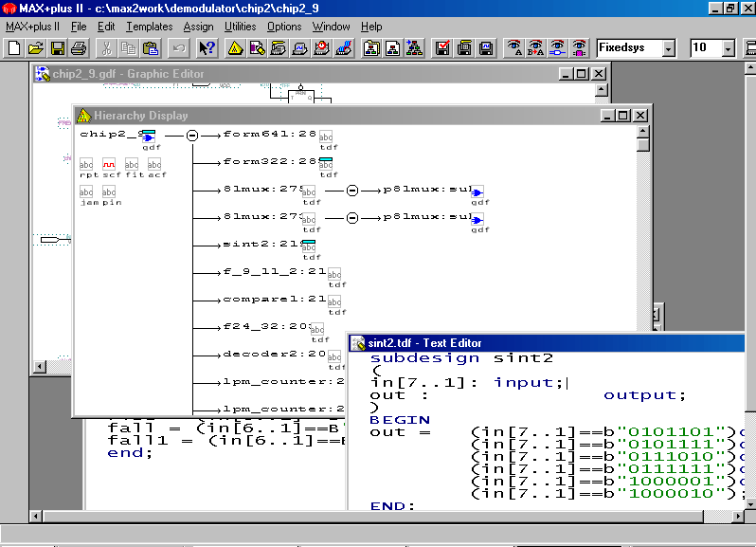756x547 pixels.
Task: Open the font size 10 dropdown
Action: [728, 48]
